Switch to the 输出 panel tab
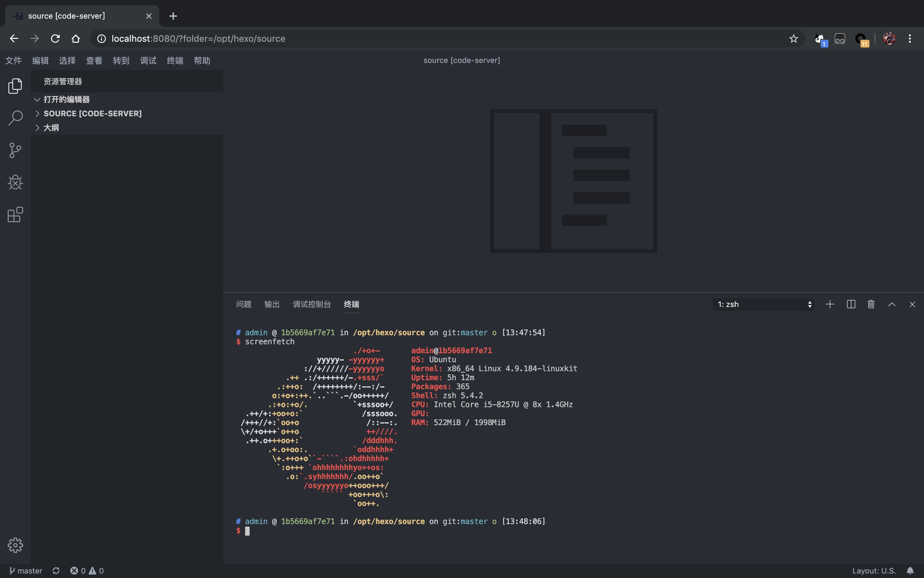 (x=272, y=304)
